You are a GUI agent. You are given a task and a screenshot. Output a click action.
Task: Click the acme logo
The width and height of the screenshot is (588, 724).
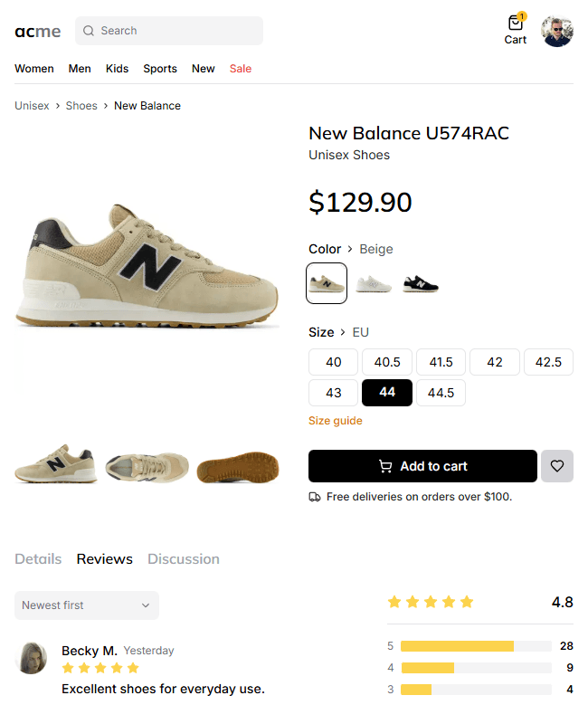point(38,32)
